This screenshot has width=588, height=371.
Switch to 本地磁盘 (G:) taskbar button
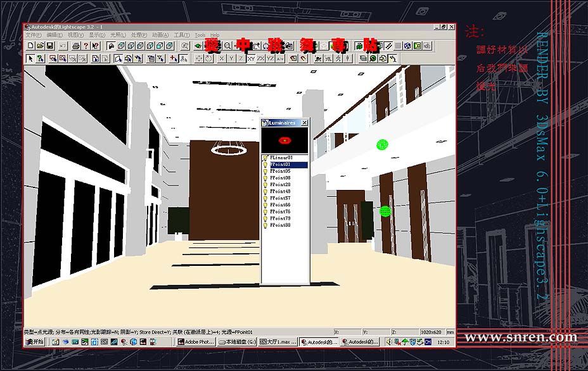(237, 342)
